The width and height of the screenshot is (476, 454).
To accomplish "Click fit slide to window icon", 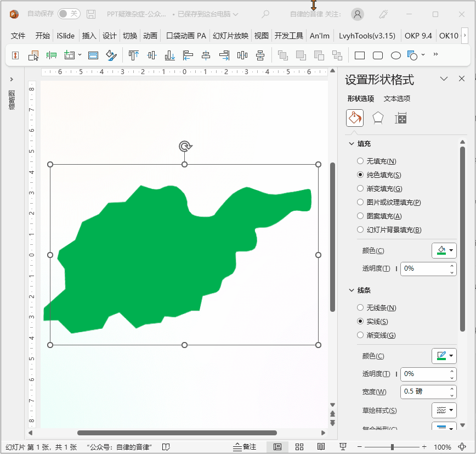I will pos(462,447).
